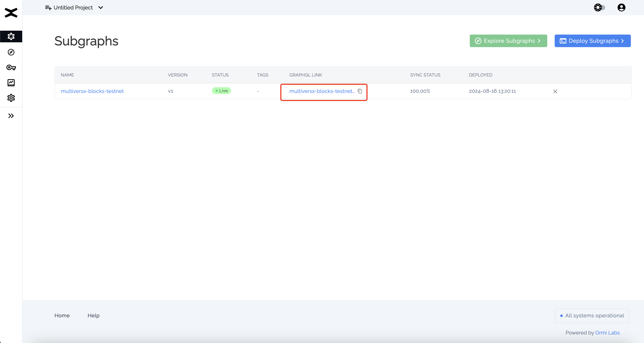Click the Deploy Subgraphs button
The width and height of the screenshot is (644, 343).
[x=593, y=41]
